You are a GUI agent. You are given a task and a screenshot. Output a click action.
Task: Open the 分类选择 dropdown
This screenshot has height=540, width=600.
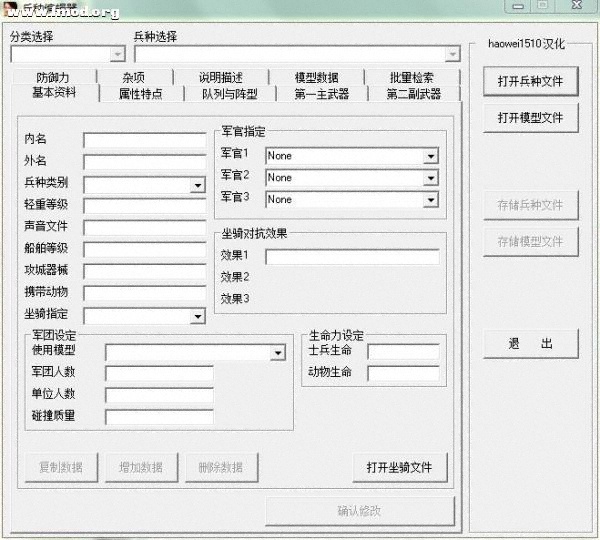click(x=117, y=54)
